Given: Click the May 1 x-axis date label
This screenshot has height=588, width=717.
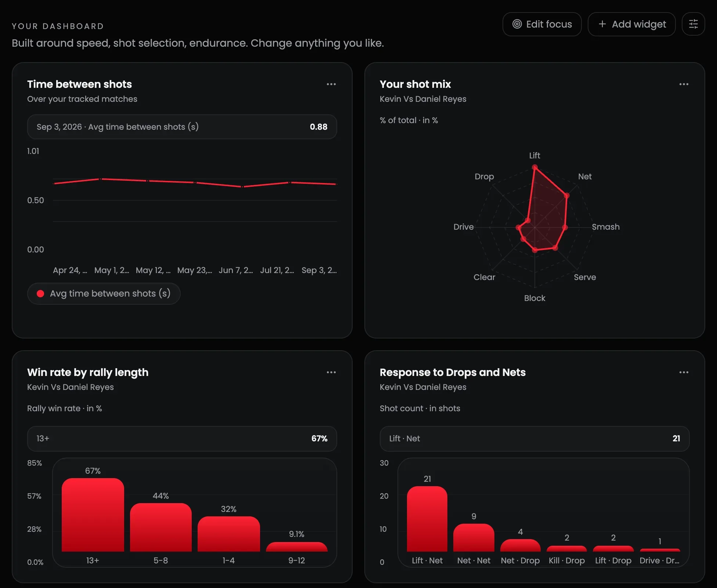Looking at the screenshot, I should click(x=112, y=270).
